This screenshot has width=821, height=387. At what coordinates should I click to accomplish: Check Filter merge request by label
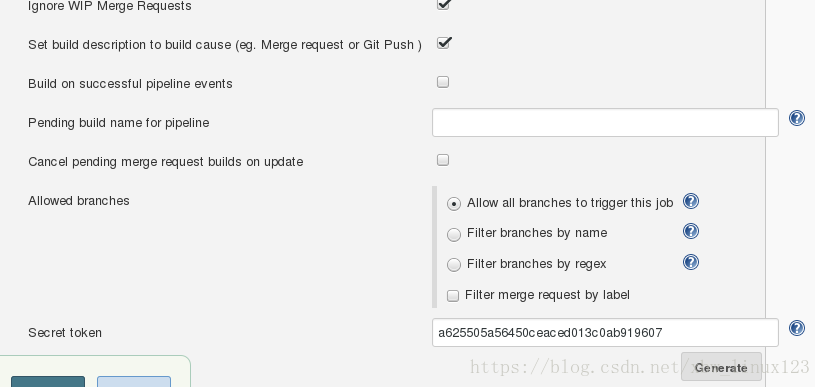tap(452, 296)
